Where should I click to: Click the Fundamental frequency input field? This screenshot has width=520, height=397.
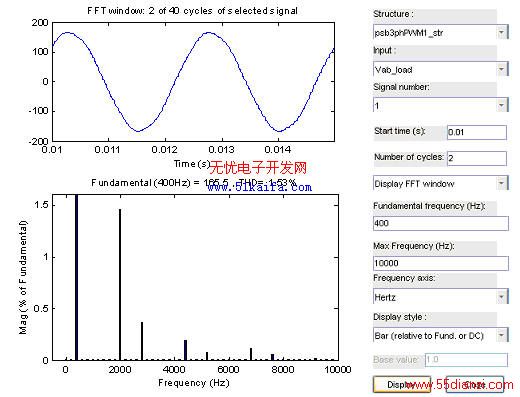[x=441, y=223]
